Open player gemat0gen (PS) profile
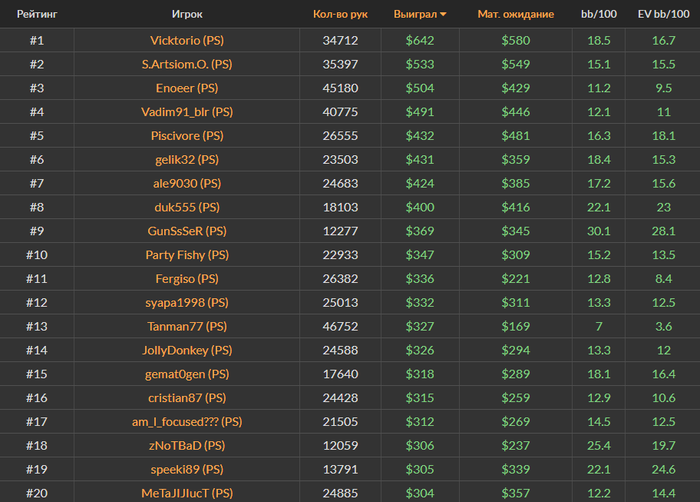The width and height of the screenshot is (700, 502). [187, 374]
